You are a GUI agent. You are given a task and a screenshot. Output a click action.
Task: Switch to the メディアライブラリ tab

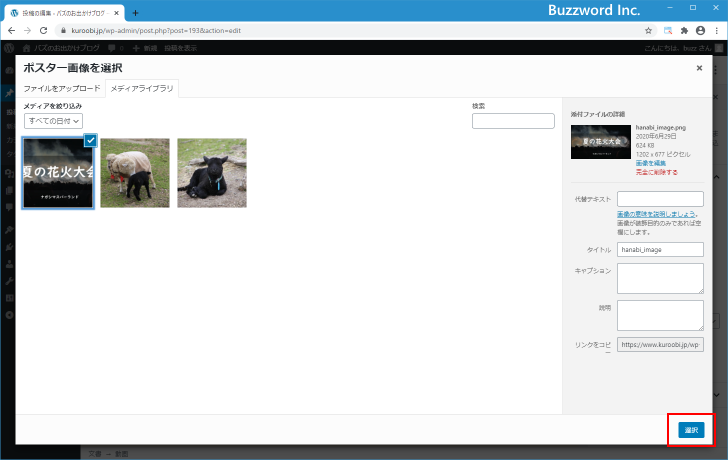141,89
